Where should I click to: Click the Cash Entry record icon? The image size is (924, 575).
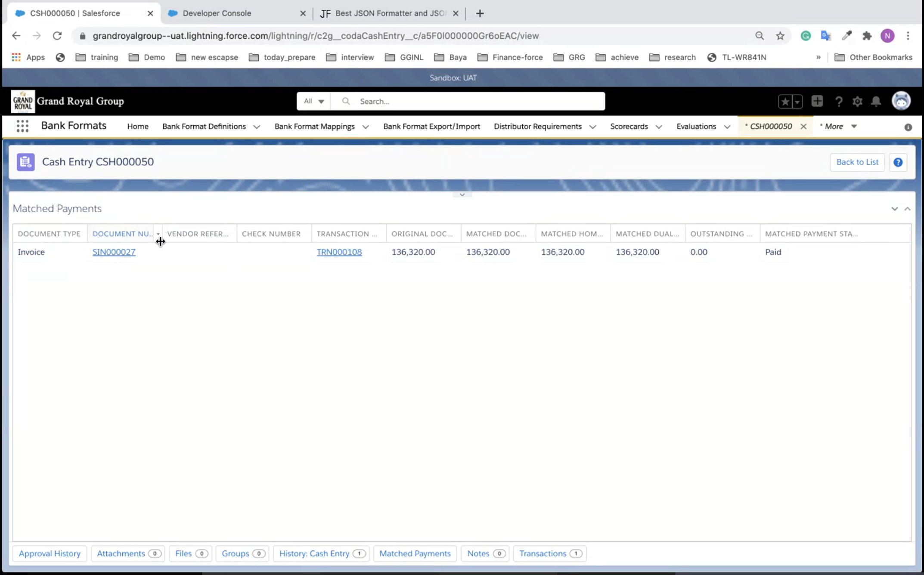click(26, 162)
